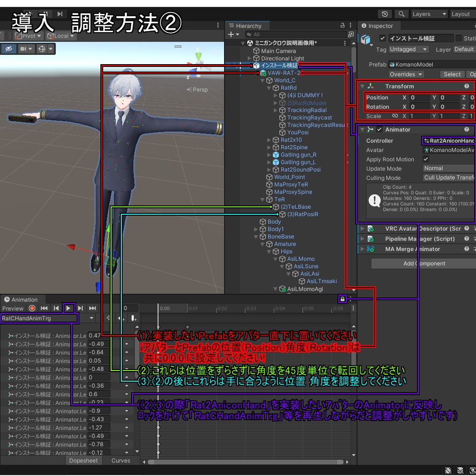Screen dimensions: 476x476
Task: Open the Transform help icon
Action: pyautogui.click(x=467, y=86)
